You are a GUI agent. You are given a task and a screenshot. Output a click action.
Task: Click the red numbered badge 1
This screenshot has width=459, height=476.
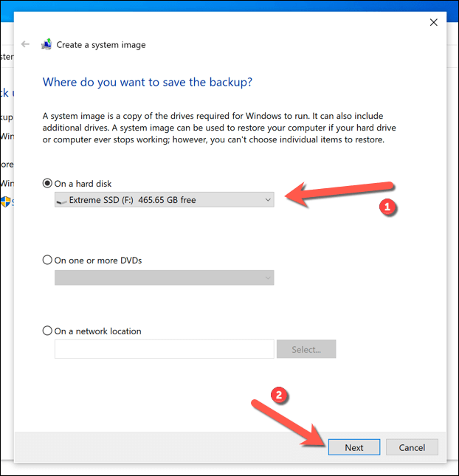click(x=385, y=207)
